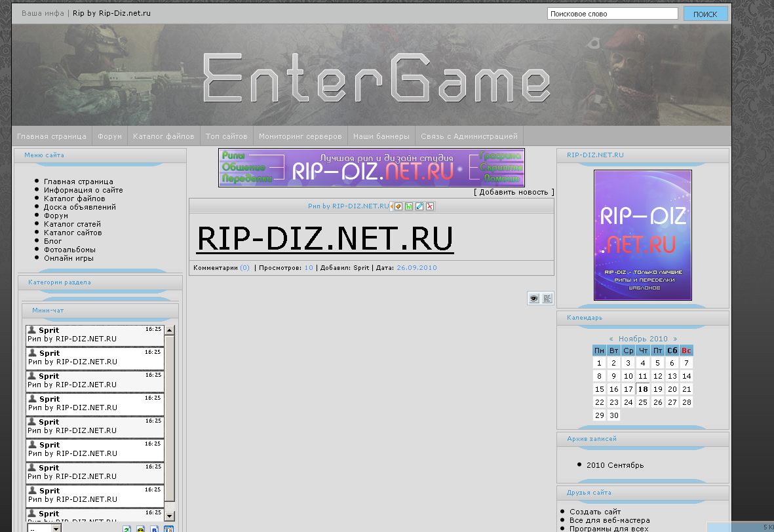Open smileys with the sunglasses face icon
Viewport: 774px width, 532px height.
(140, 529)
